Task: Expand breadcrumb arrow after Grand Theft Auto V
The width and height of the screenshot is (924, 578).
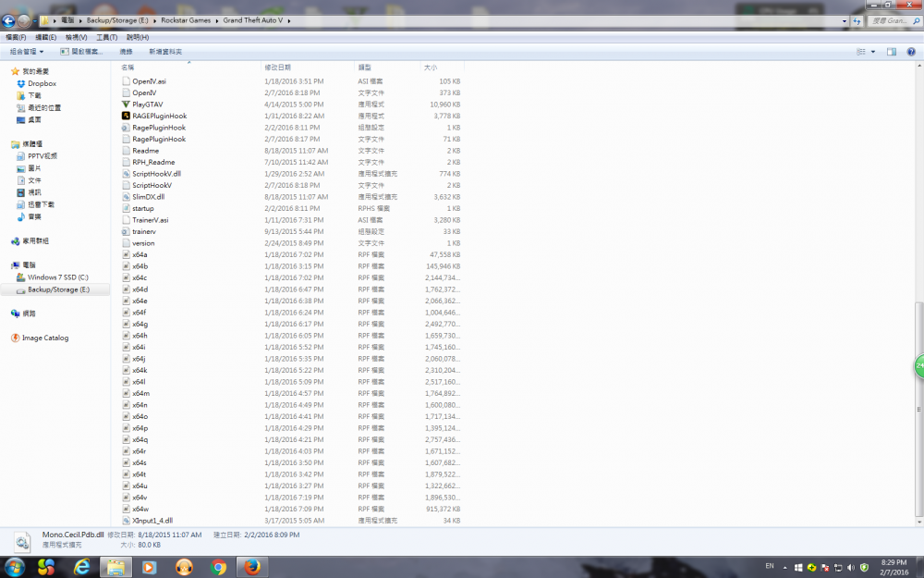Action: [x=288, y=20]
